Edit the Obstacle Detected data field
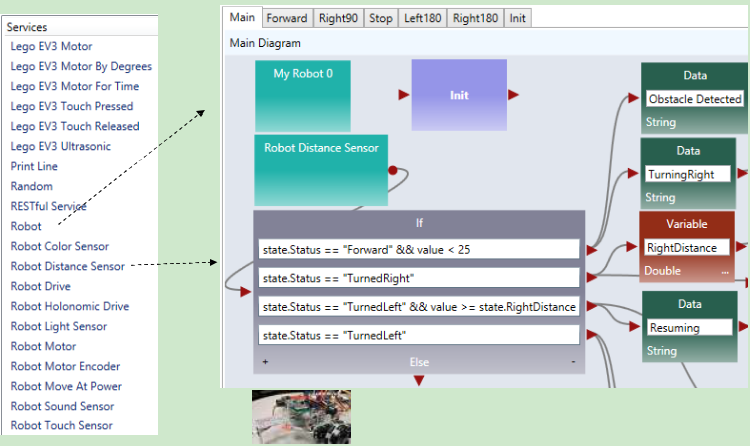The image size is (750, 446). point(695,99)
